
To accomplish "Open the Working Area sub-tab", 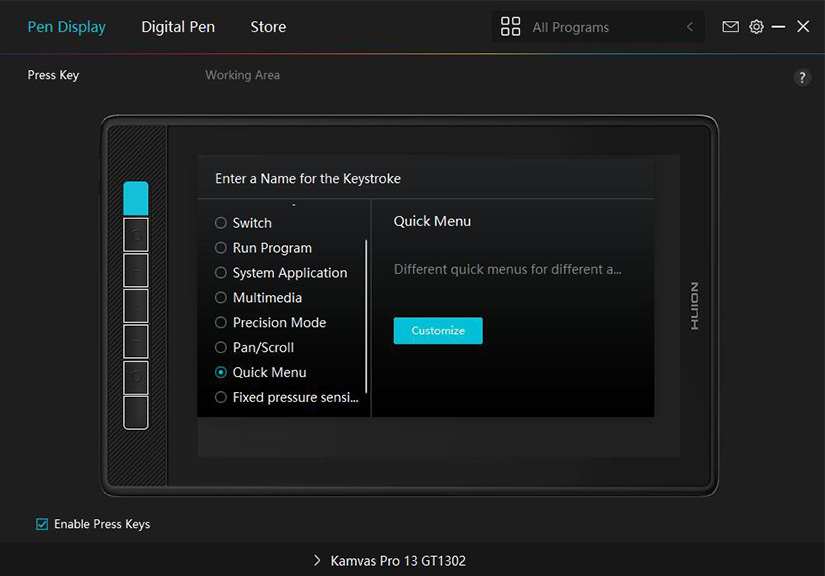I will click(242, 75).
